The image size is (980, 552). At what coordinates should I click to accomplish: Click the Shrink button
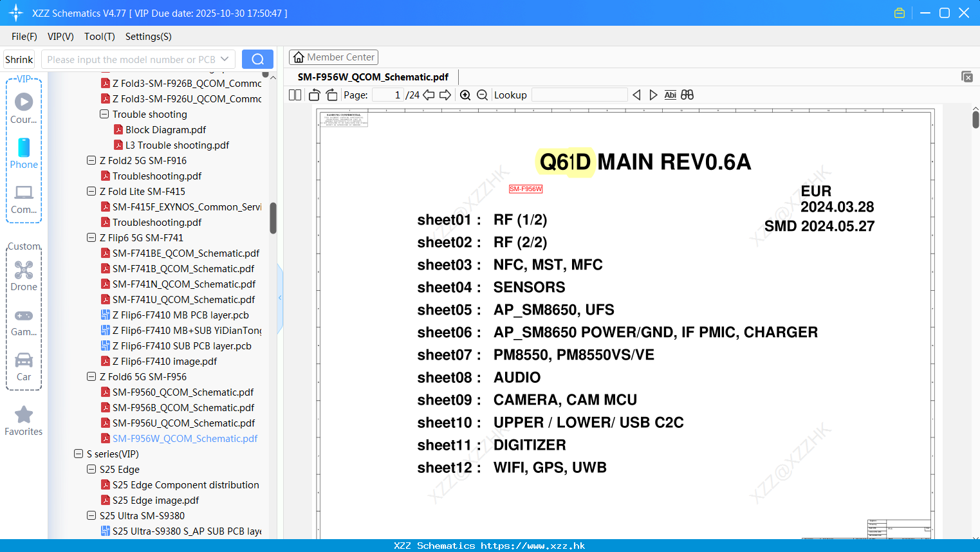click(x=19, y=59)
